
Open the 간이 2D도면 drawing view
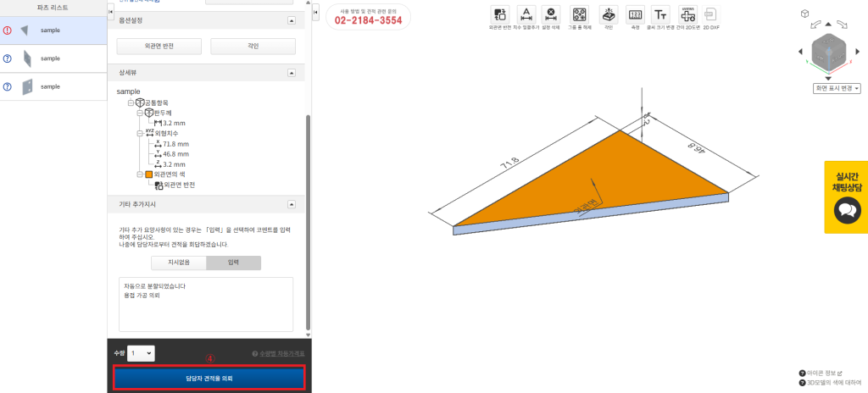(x=687, y=14)
